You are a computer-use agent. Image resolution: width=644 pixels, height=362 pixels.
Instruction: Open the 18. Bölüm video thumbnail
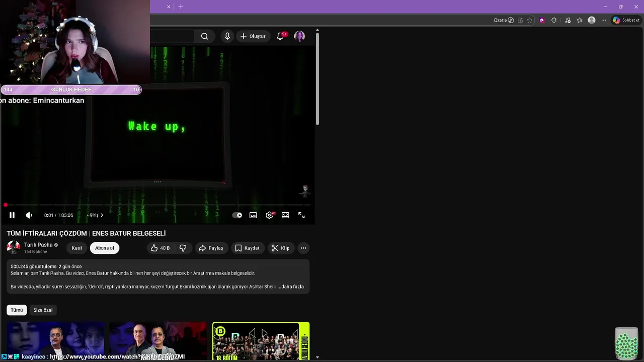pos(261,341)
